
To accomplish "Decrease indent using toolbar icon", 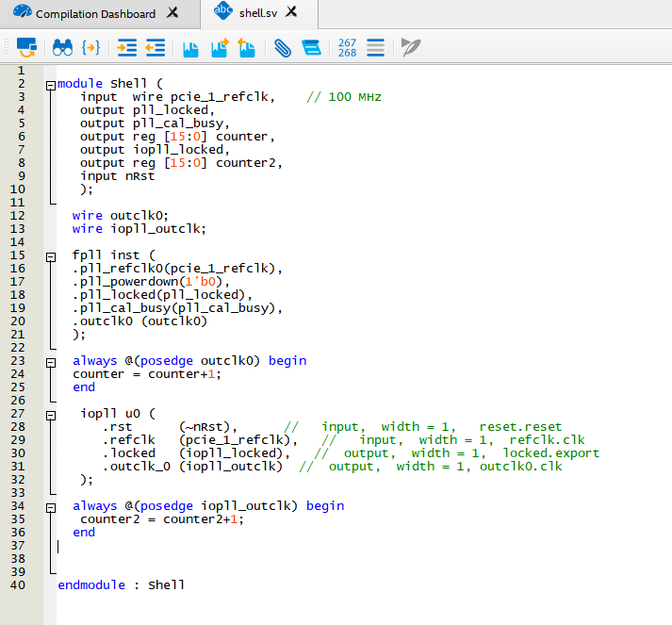I will point(156,46).
